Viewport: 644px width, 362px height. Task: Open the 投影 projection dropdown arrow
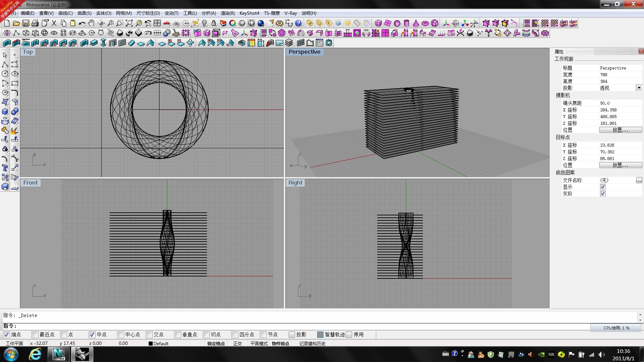(639, 88)
